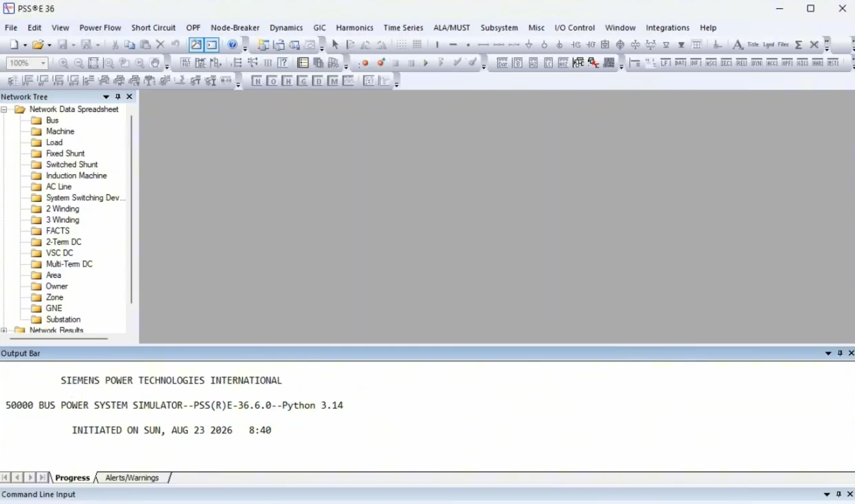The image size is (855, 504).
Task: Collapse the Network Data Spreadsheet node
Action: coord(4,109)
